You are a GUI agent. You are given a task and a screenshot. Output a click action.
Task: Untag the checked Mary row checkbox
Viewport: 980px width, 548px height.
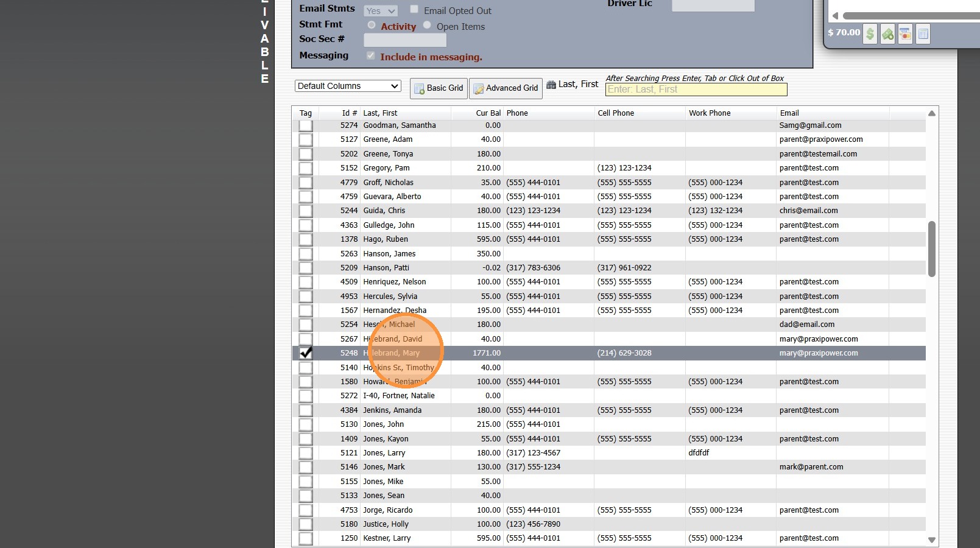point(306,353)
